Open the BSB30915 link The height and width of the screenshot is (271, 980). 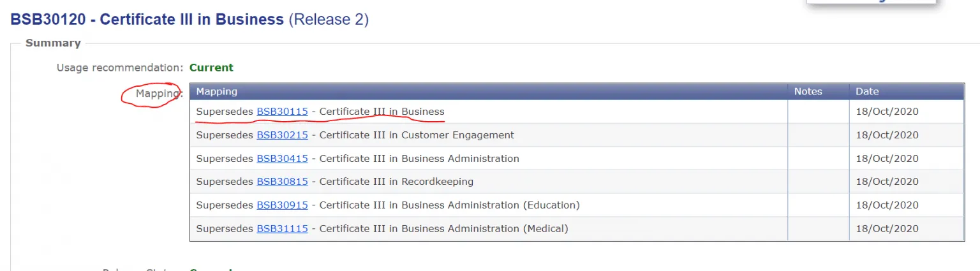[282, 205]
